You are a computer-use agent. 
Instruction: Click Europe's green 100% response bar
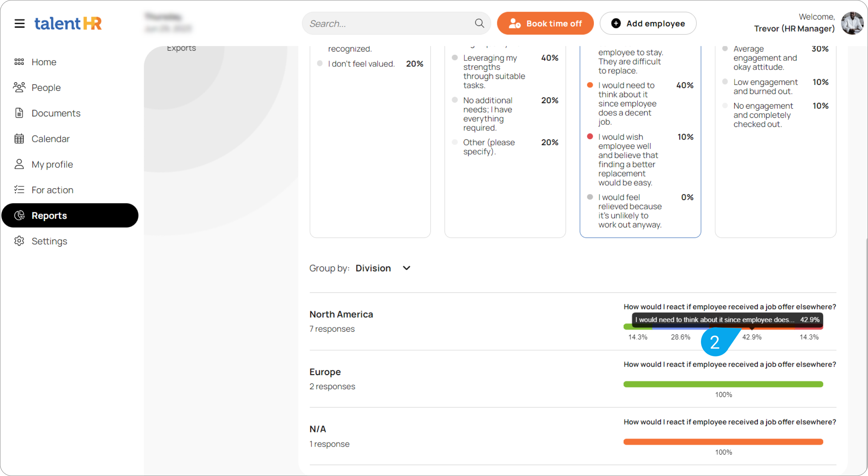tap(723, 384)
